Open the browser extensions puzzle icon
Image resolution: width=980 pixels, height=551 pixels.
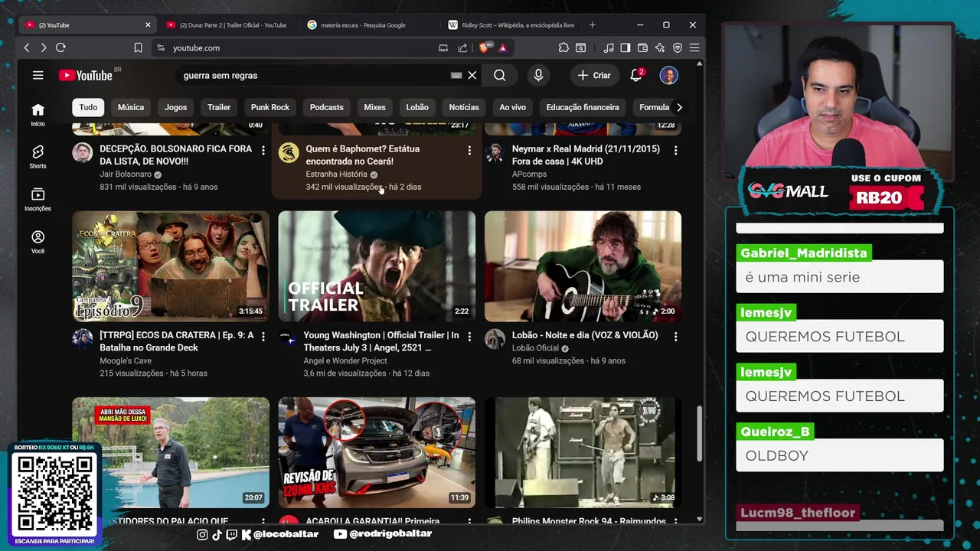tap(563, 47)
